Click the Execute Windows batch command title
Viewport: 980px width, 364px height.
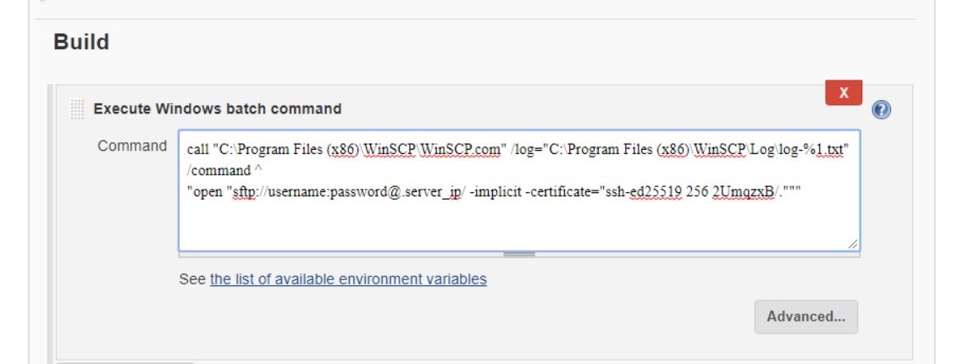[x=218, y=108]
